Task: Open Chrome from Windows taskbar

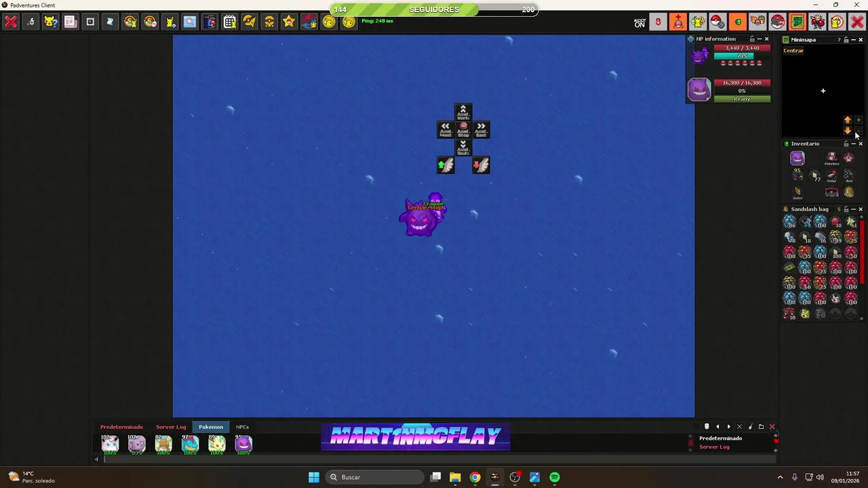Action: [x=475, y=477]
